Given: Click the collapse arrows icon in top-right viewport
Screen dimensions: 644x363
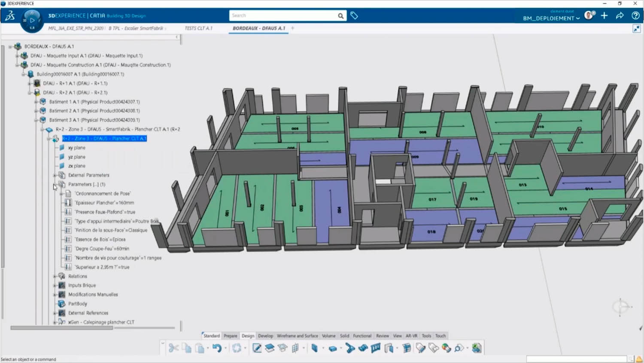Looking at the screenshot, I should (x=636, y=29).
